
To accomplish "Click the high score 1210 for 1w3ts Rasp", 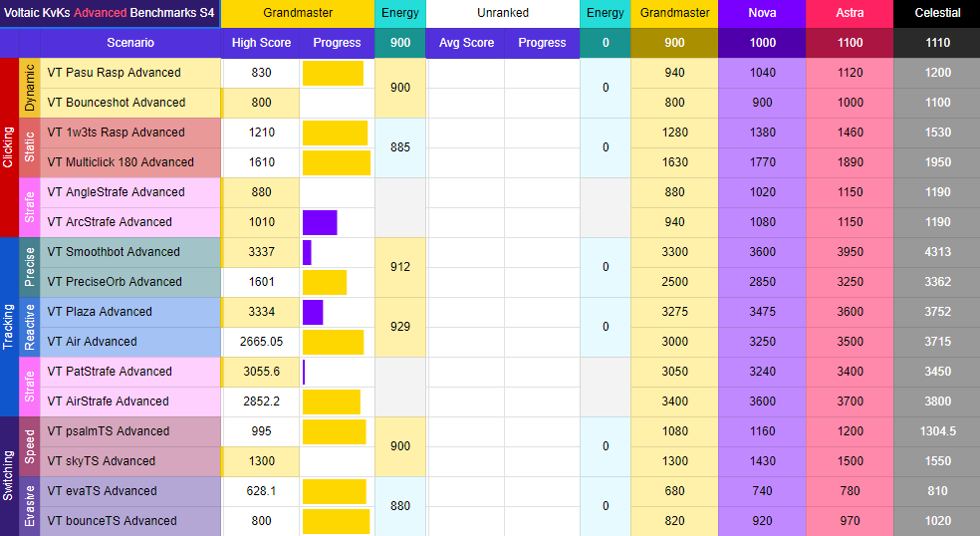I will point(261,133).
